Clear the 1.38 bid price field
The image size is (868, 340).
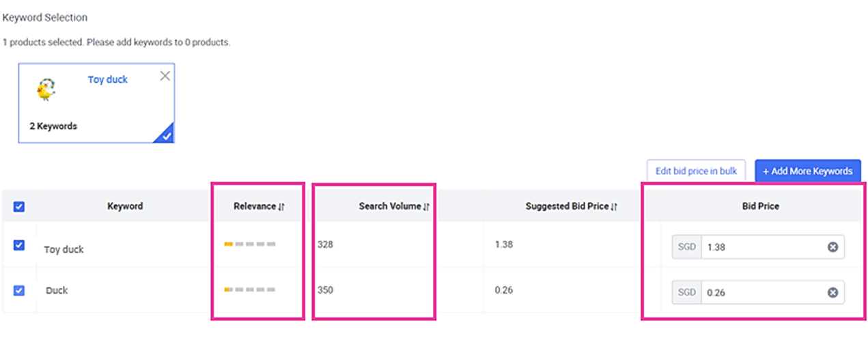832,247
